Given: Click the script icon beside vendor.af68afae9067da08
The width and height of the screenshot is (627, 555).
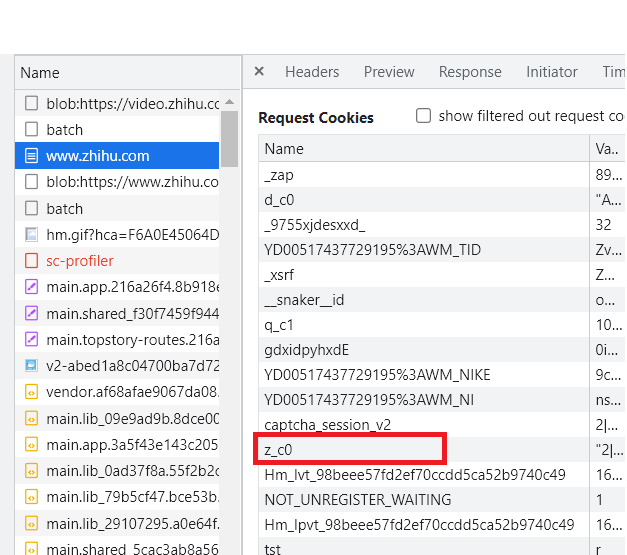Looking at the screenshot, I should click(31, 392).
